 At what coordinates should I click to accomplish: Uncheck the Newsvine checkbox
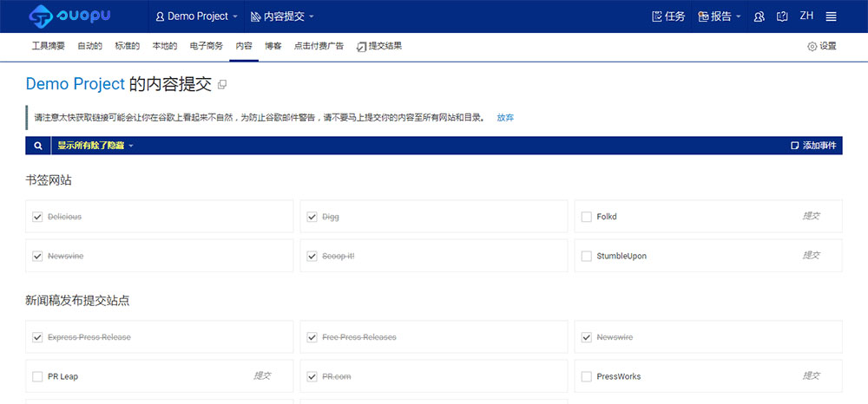37,257
